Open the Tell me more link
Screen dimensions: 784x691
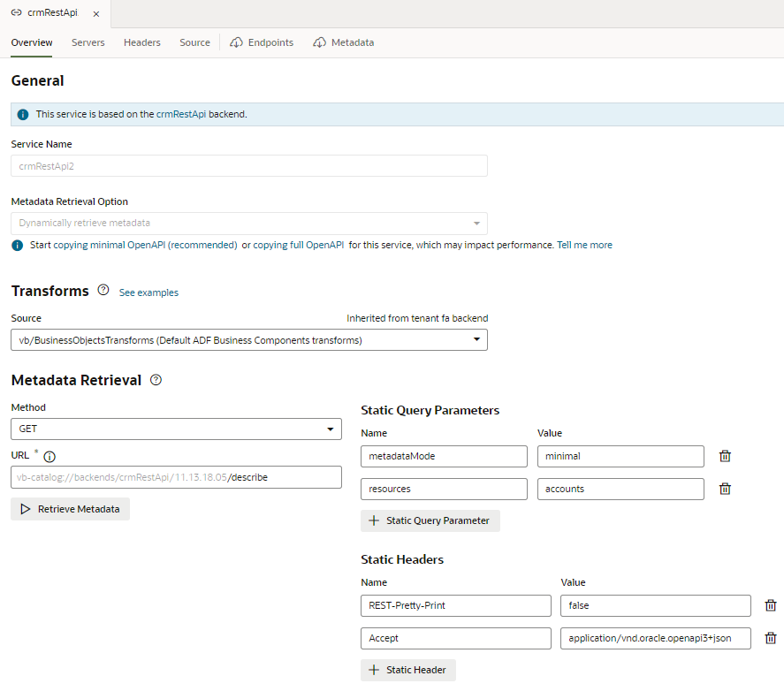(584, 245)
